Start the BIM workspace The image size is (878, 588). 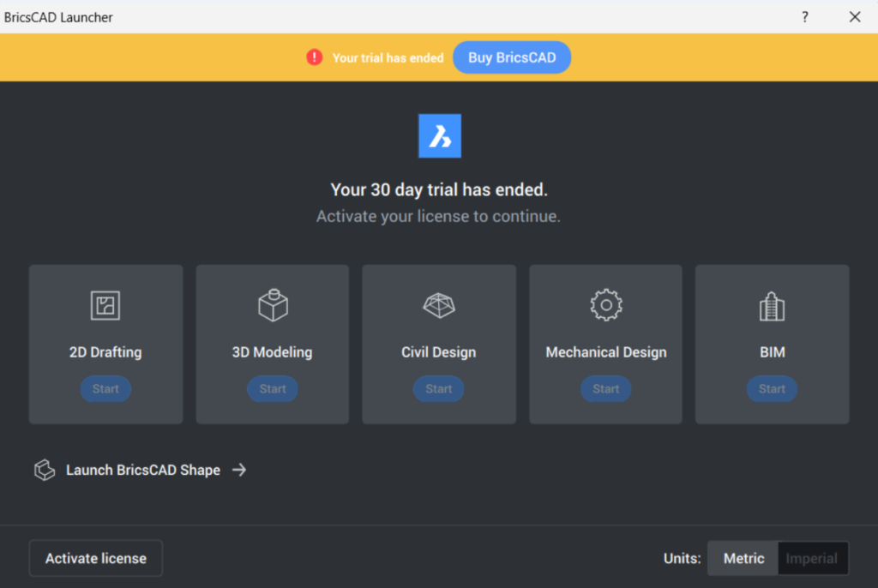[773, 388]
